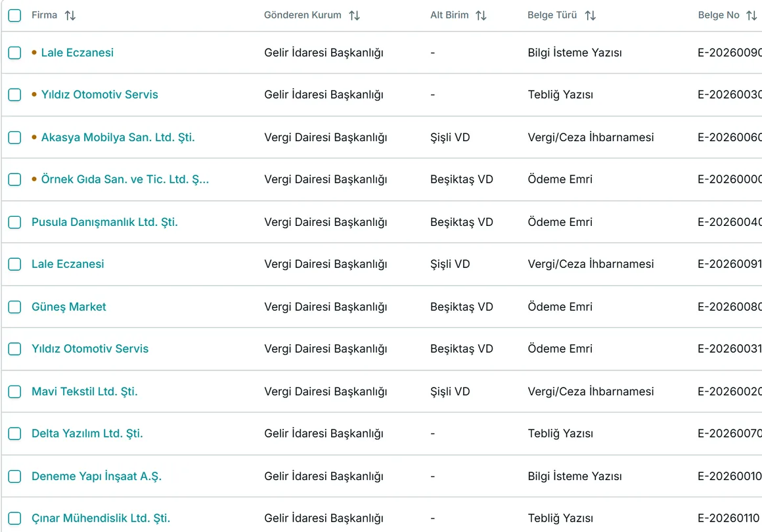Click the Belge No sort arrows
Image resolution: width=762 pixels, height=532 pixels.
tap(751, 16)
